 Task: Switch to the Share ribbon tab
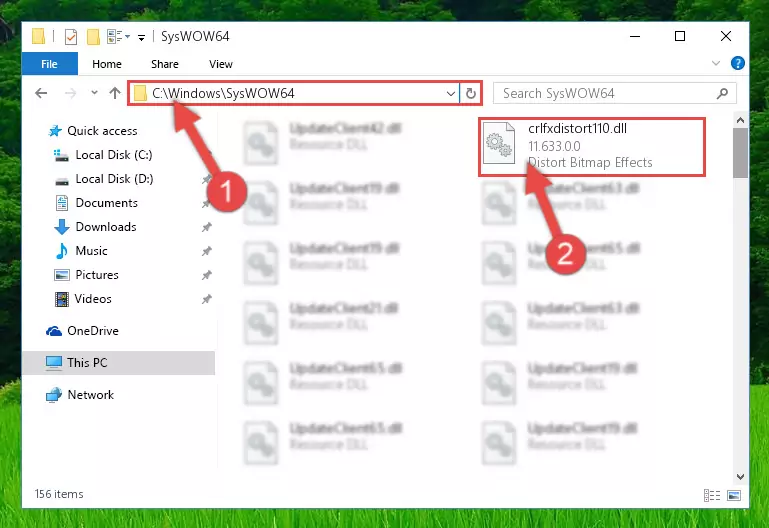pos(165,64)
